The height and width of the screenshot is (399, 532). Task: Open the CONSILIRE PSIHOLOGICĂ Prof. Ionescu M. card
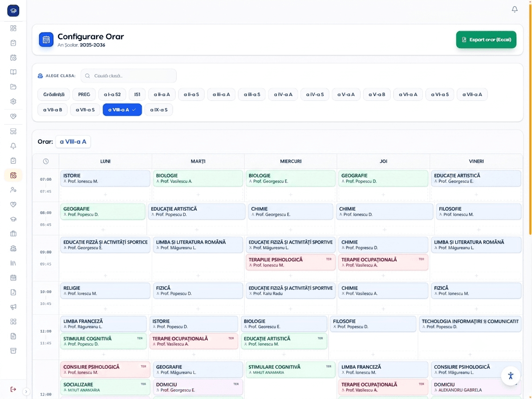105,370
